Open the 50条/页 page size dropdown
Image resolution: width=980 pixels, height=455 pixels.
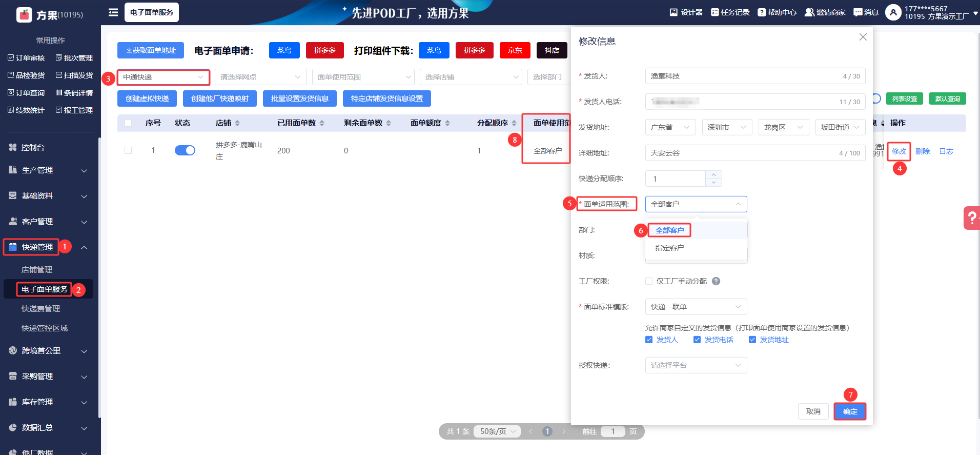497,431
